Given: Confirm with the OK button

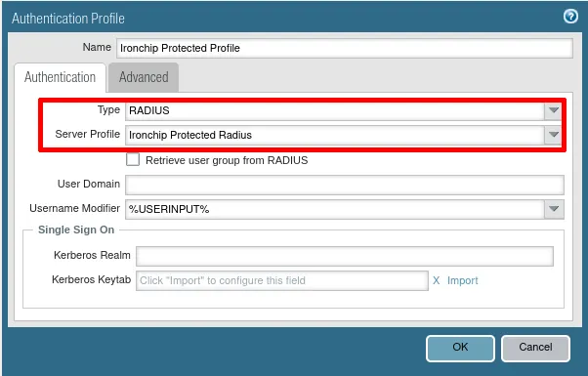Looking at the screenshot, I should click(460, 348).
